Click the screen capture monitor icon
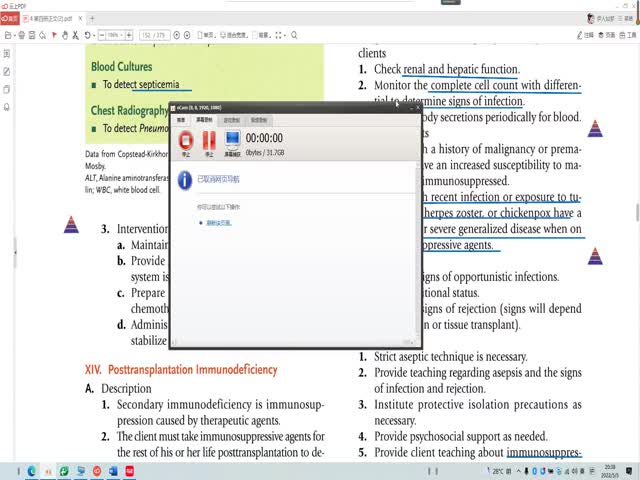Image resolution: width=640 pixels, height=480 pixels. coord(232,142)
